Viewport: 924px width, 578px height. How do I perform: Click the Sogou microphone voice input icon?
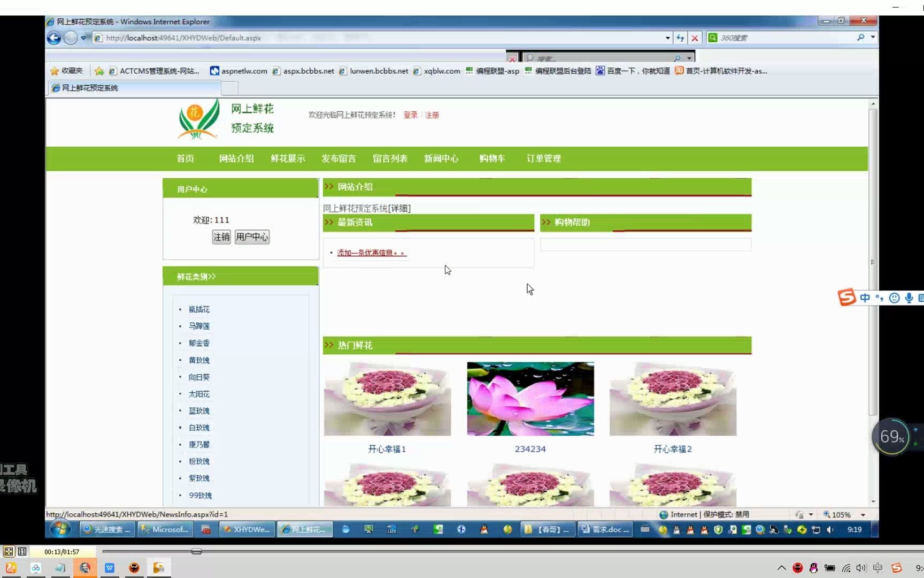(x=908, y=298)
